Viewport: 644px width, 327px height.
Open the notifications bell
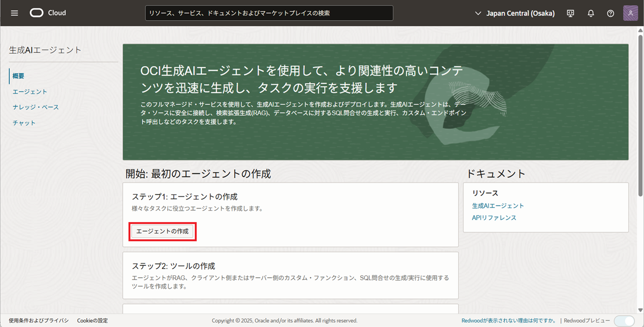(x=591, y=13)
